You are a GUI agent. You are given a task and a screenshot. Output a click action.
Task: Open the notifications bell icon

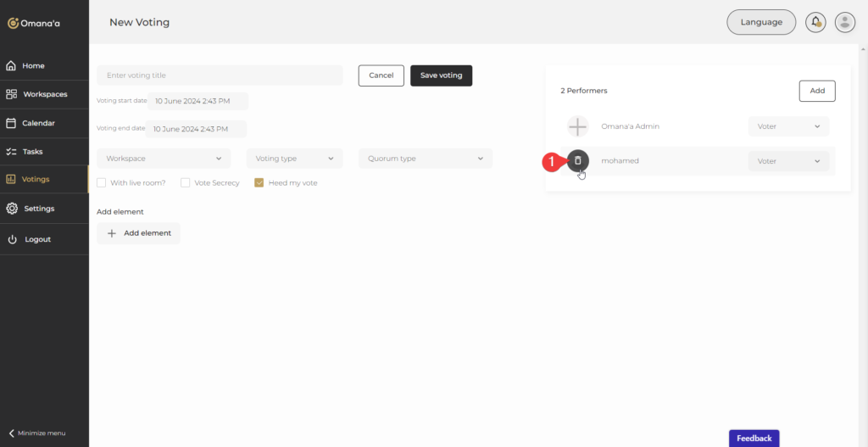tap(815, 22)
